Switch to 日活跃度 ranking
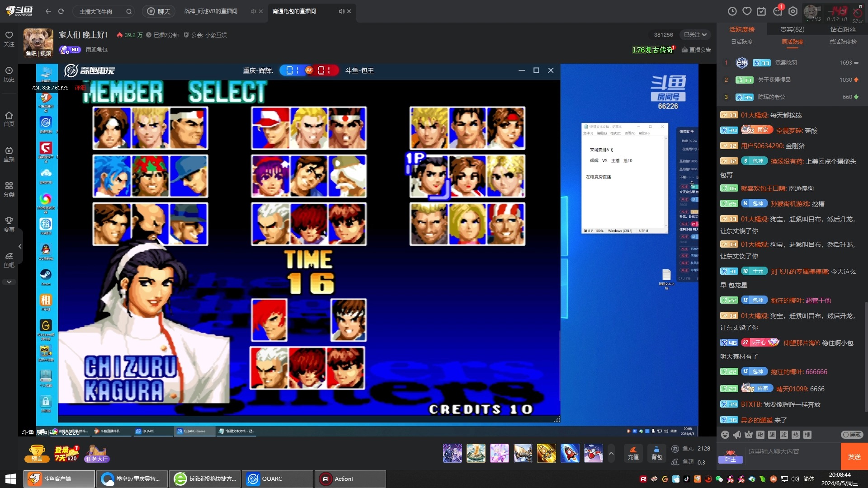Viewport: 868px width, 488px height. coord(741,42)
